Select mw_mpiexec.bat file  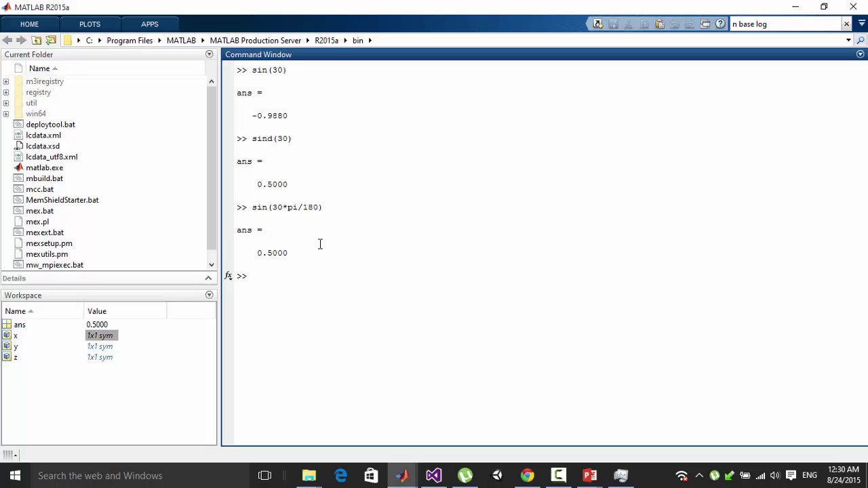(x=54, y=265)
